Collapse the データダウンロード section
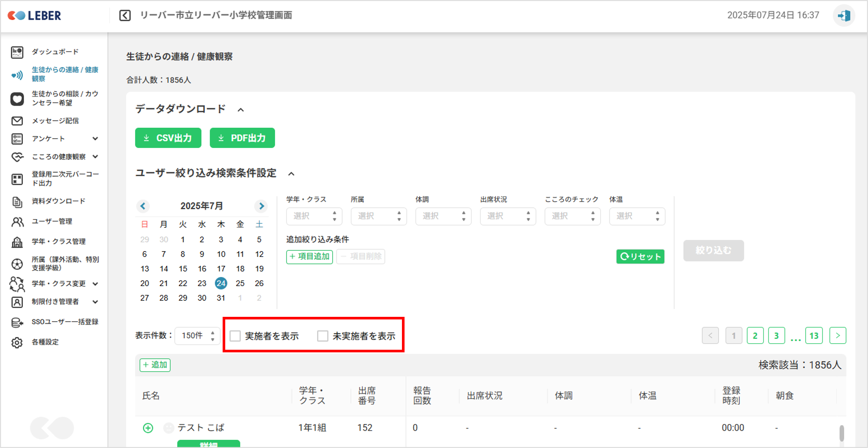This screenshot has width=868, height=448. (241, 110)
